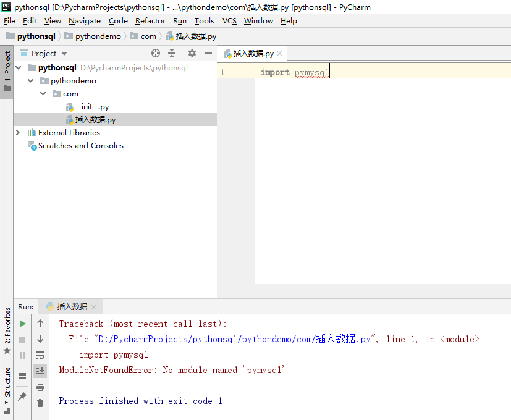Open the Code menu
The width and height of the screenshot is (511, 420).
(118, 21)
